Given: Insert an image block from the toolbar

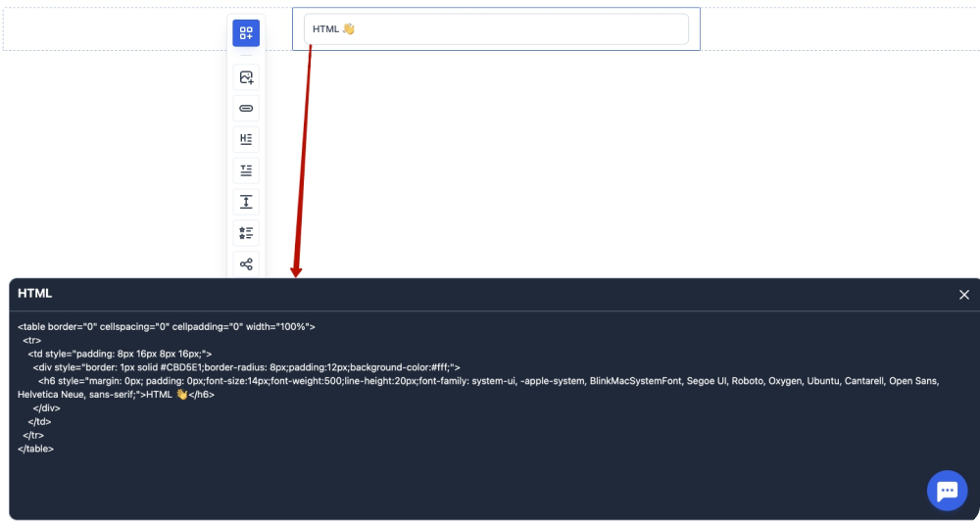Looking at the screenshot, I should (246, 77).
